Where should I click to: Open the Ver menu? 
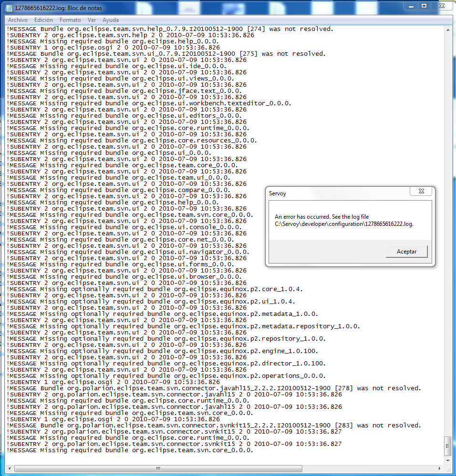click(92, 20)
